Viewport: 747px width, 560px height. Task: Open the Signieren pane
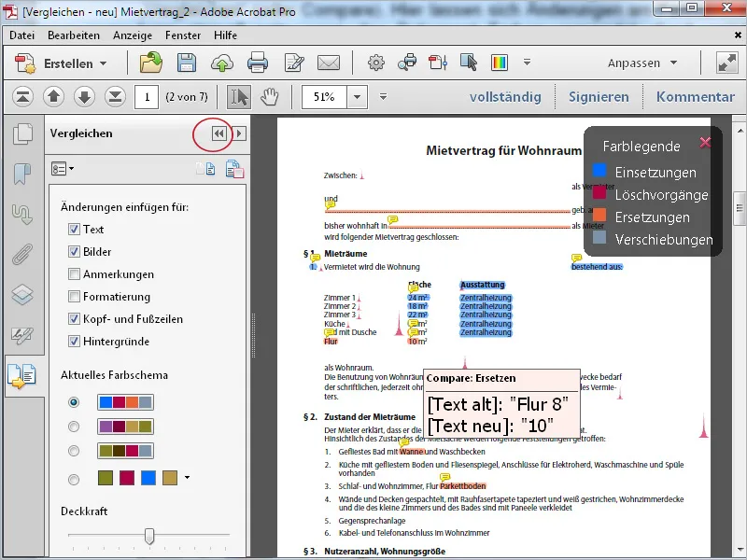coord(599,97)
